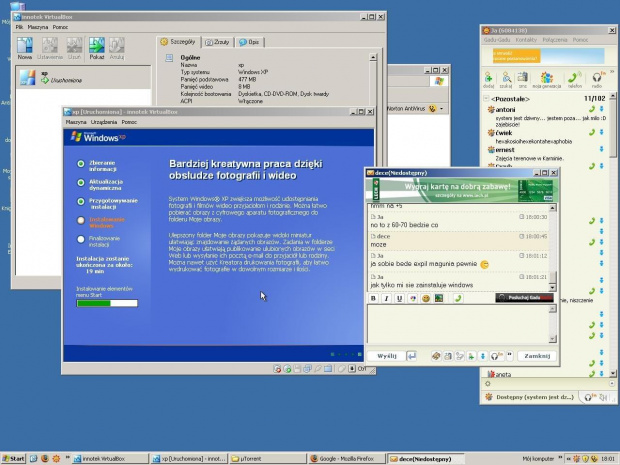Click the sms icon in Gadu-Gadu toolbar

pos(523,79)
